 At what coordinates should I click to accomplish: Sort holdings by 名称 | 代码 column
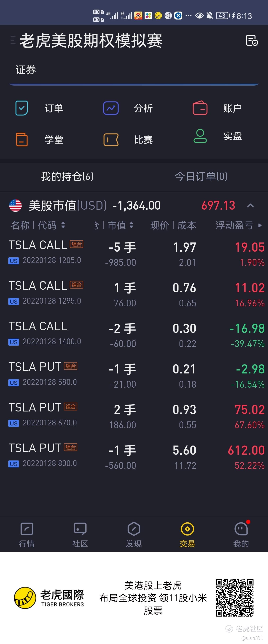click(x=37, y=225)
